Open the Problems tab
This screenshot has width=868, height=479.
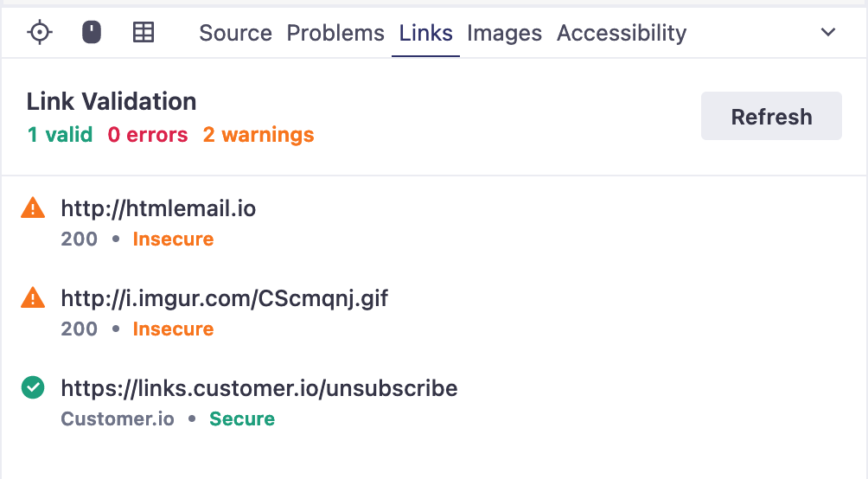coord(335,33)
